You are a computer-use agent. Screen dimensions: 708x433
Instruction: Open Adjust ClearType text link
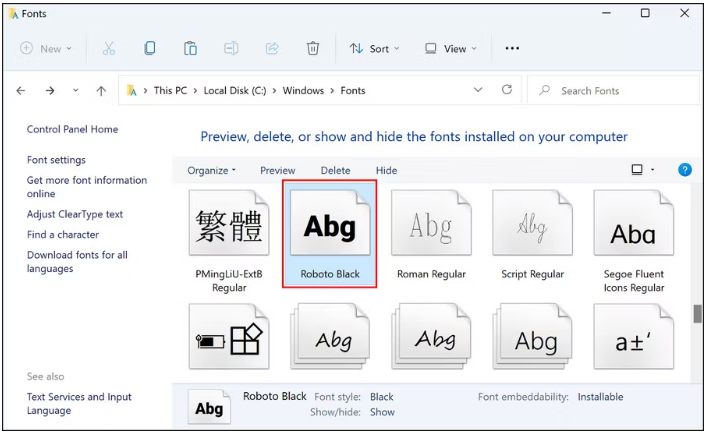(75, 214)
